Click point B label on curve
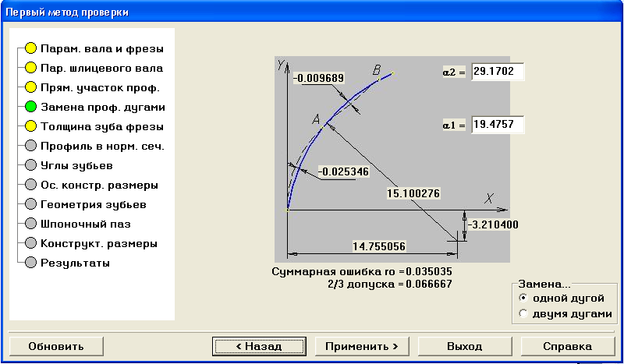The image size is (624, 364). [x=377, y=70]
